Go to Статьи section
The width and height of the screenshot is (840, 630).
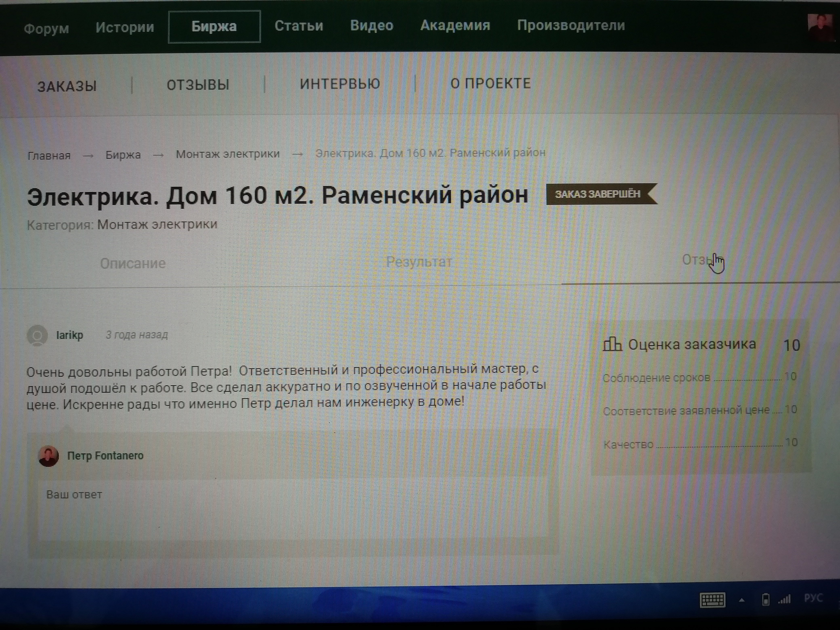299,26
